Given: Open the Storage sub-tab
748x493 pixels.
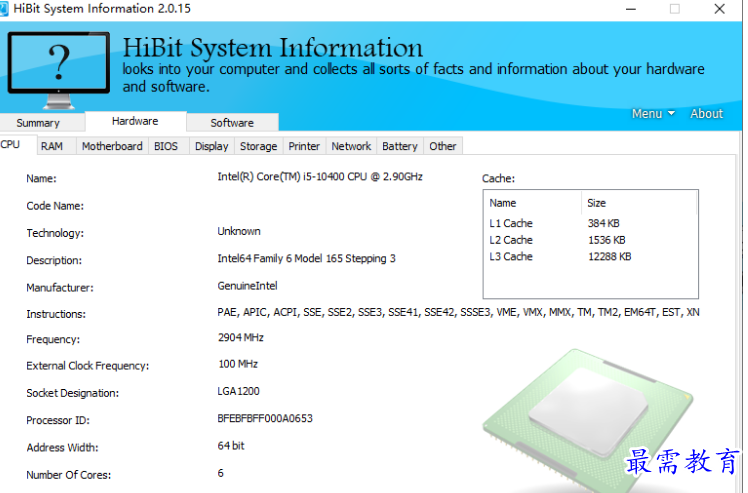Looking at the screenshot, I should coord(258,146).
